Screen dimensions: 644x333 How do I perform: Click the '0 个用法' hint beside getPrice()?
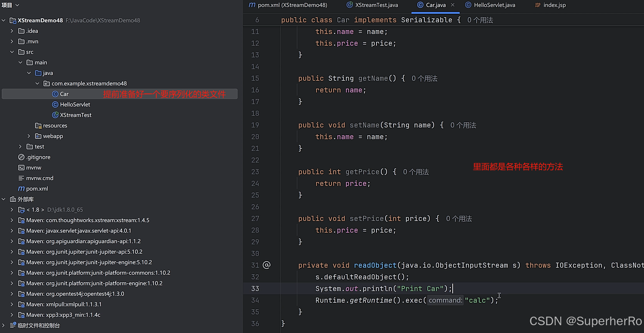pyautogui.click(x=416, y=172)
